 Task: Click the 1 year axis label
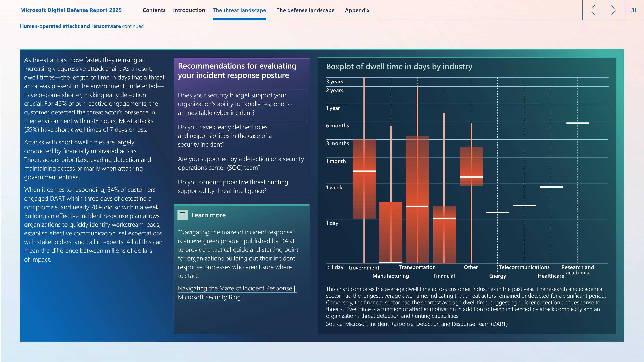click(x=333, y=108)
